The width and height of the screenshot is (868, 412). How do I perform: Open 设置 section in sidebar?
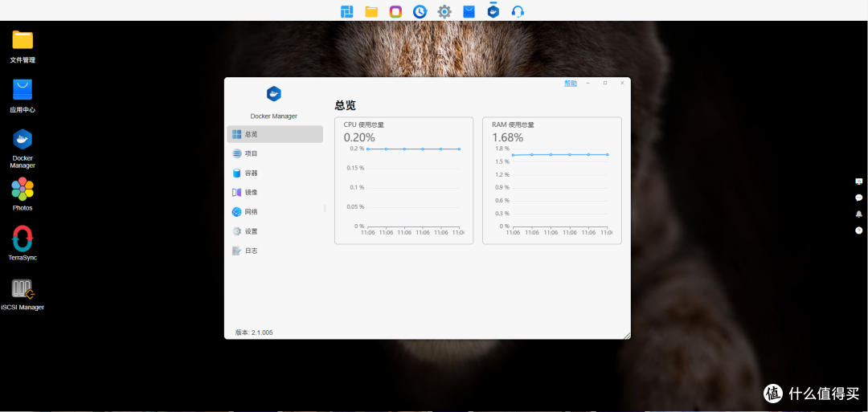[275, 231]
